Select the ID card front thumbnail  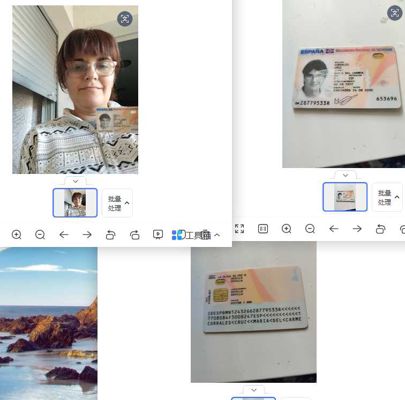click(x=345, y=197)
